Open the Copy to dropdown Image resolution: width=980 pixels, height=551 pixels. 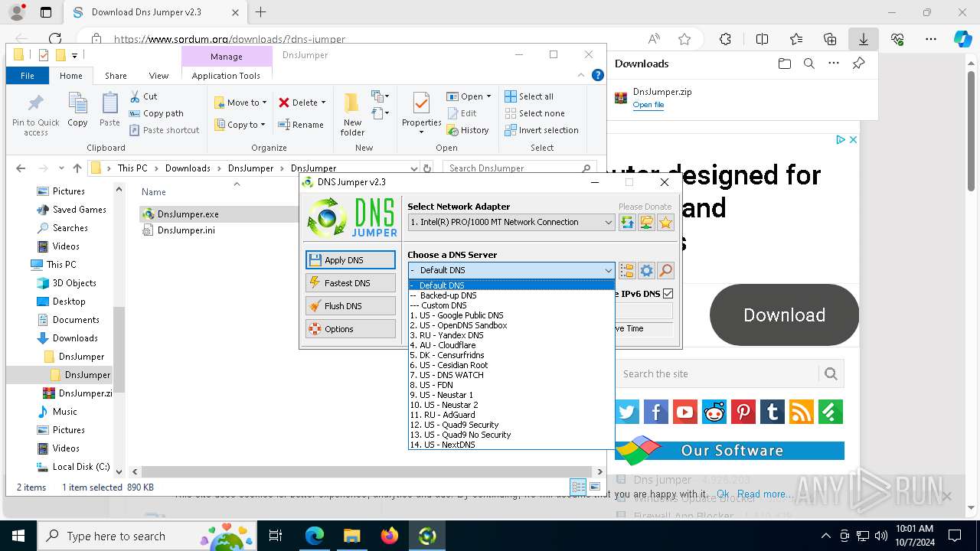click(239, 125)
